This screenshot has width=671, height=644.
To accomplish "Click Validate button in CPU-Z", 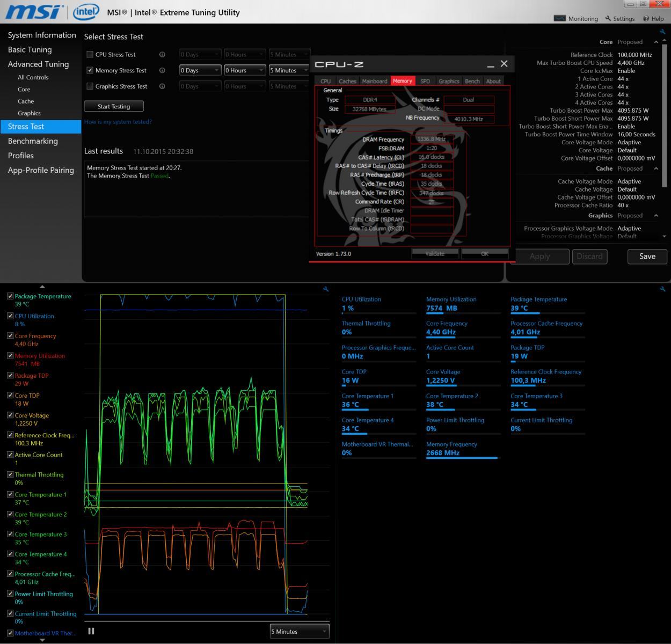I will click(x=435, y=253).
